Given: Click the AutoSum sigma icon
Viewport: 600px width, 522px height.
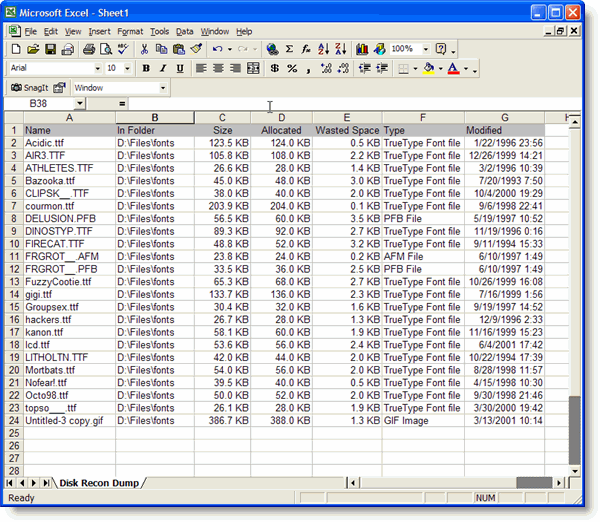Looking at the screenshot, I should pos(290,49).
